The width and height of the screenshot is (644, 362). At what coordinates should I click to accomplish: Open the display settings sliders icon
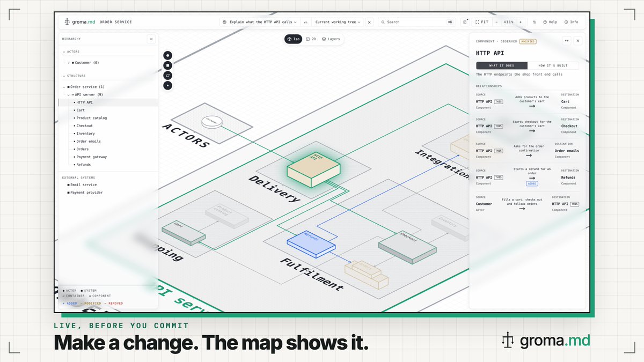(x=534, y=22)
